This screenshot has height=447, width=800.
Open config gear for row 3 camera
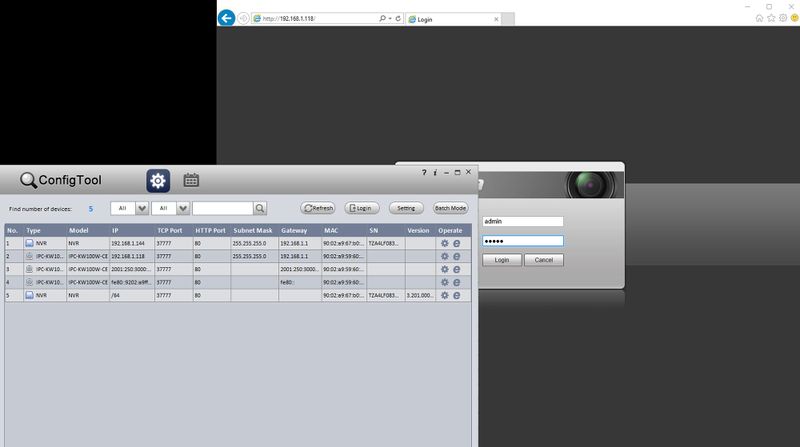[445, 269]
